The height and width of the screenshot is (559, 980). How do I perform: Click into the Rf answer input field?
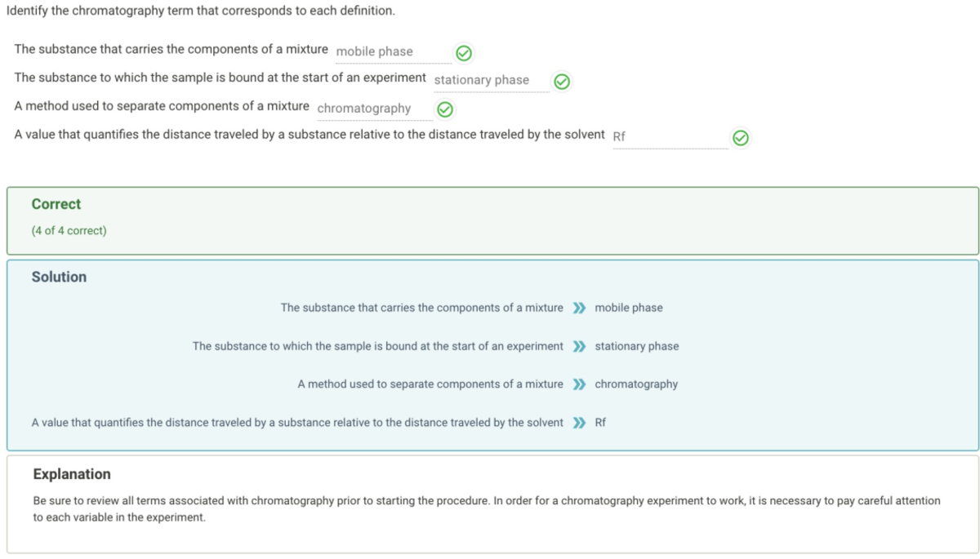click(x=670, y=137)
